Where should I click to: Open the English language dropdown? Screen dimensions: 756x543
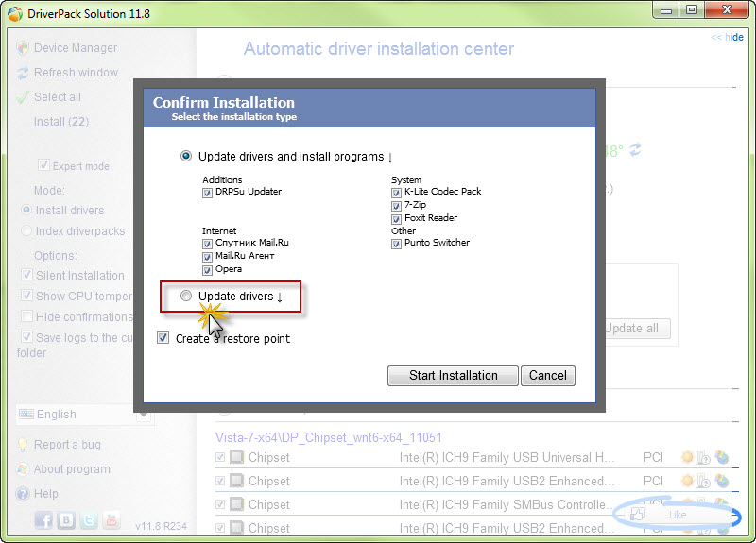(x=85, y=415)
